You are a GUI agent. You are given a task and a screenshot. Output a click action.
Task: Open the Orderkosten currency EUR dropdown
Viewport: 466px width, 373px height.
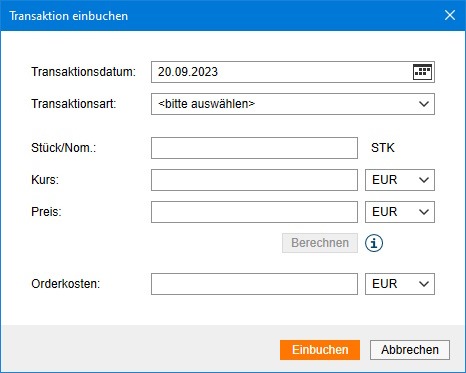(x=400, y=284)
